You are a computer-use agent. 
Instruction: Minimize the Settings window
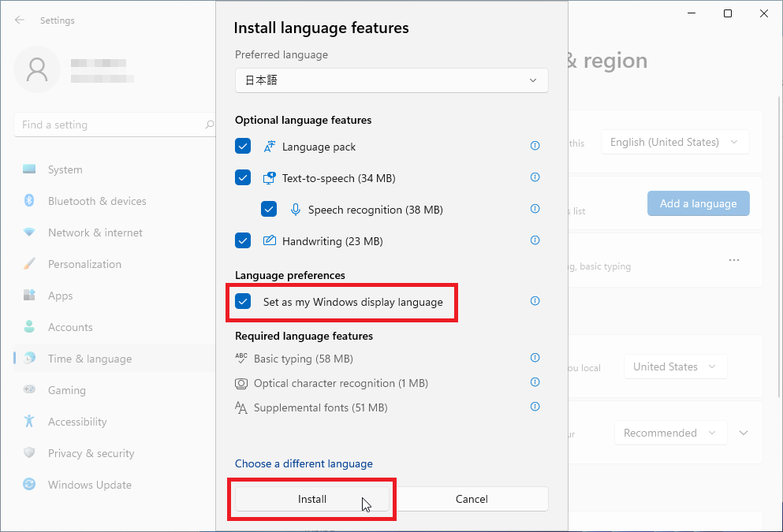692,13
